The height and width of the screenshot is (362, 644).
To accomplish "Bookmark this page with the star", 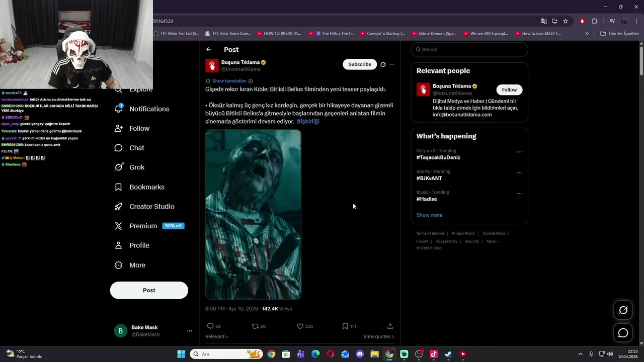I will (566, 21).
